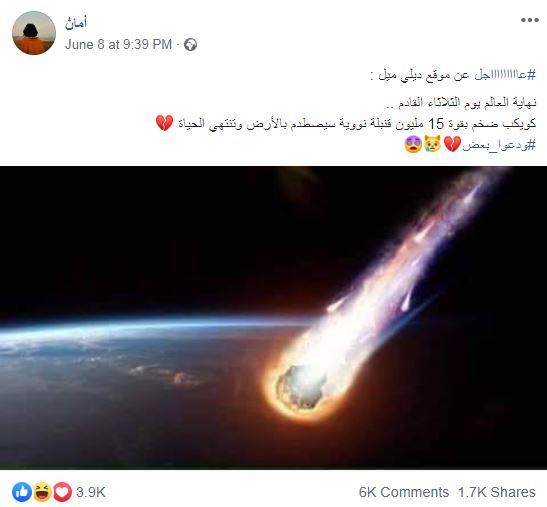Viewport: 547px width, 507px height.
Task: Open the 3.9K reactions count list
Action: coord(91,492)
